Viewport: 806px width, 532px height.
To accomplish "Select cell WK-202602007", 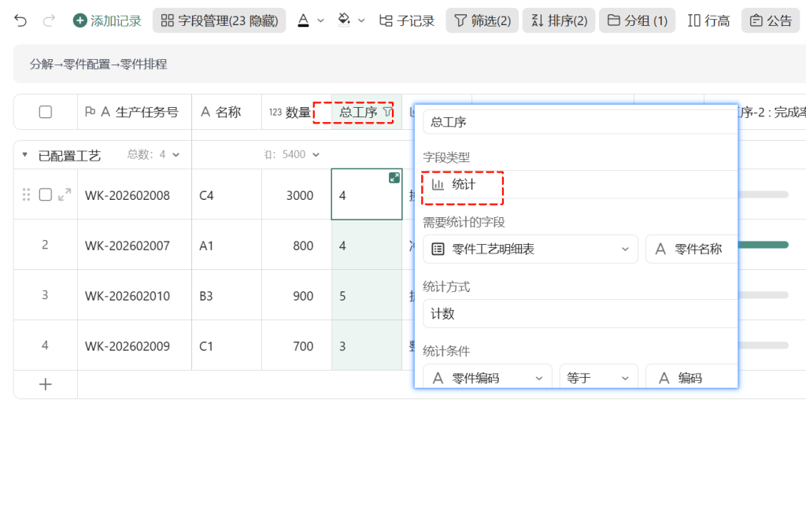I will point(135,246).
